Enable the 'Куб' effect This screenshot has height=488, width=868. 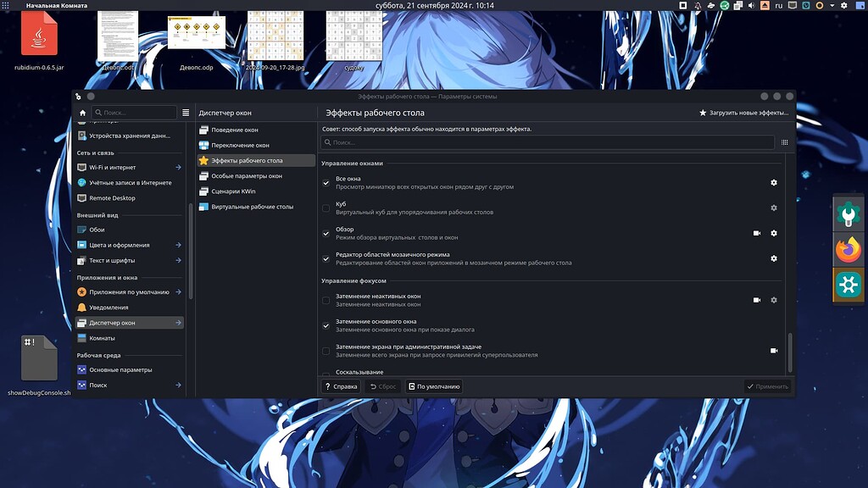pyautogui.click(x=325, y=208)
